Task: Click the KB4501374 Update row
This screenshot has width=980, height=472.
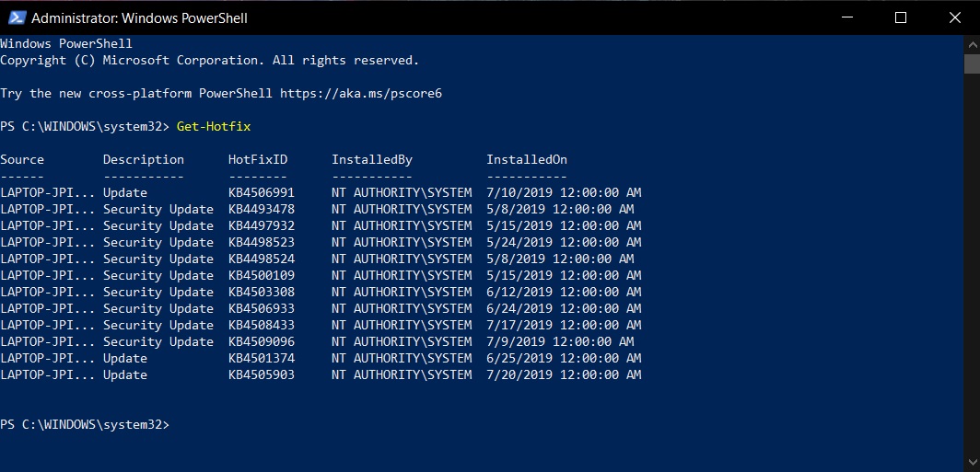Action: click(321, 359)
